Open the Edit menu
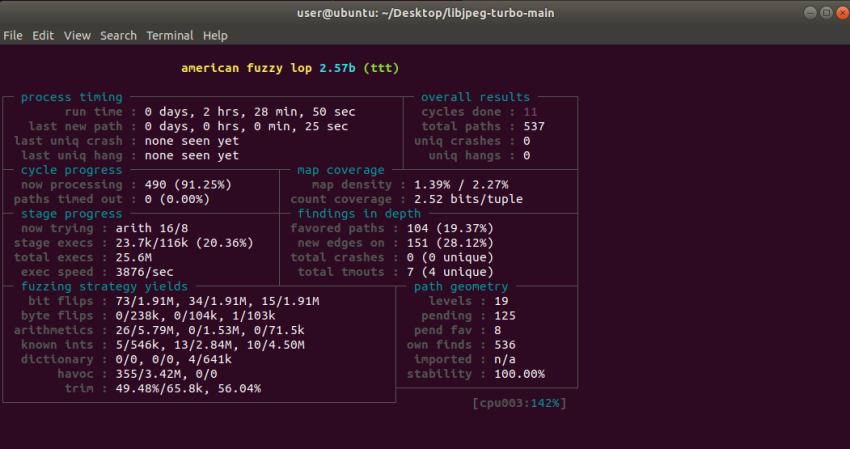 [x=43, y=36]
